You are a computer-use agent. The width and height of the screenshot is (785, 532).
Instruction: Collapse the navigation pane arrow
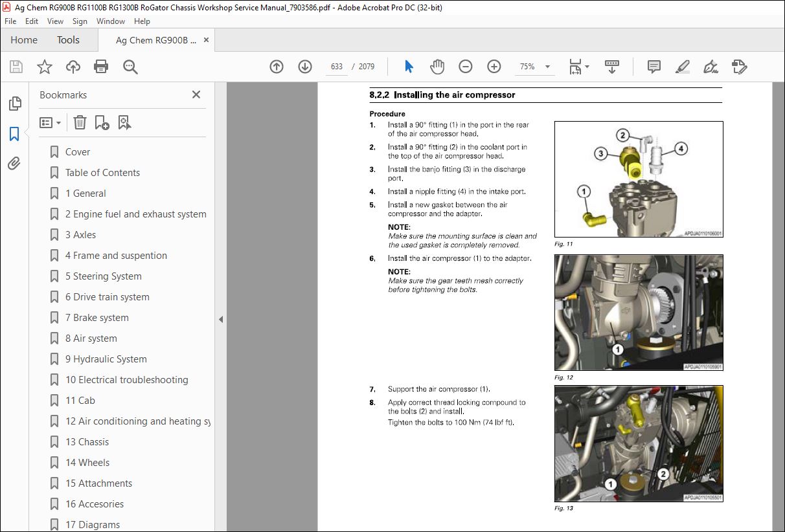coord(220,319)
